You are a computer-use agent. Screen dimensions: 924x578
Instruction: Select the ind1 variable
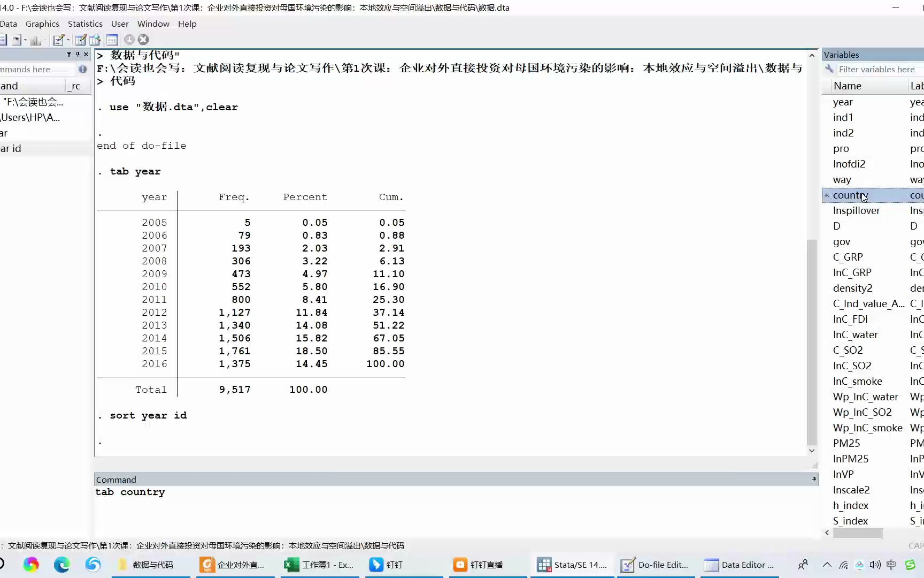click(x=843, y=117)
